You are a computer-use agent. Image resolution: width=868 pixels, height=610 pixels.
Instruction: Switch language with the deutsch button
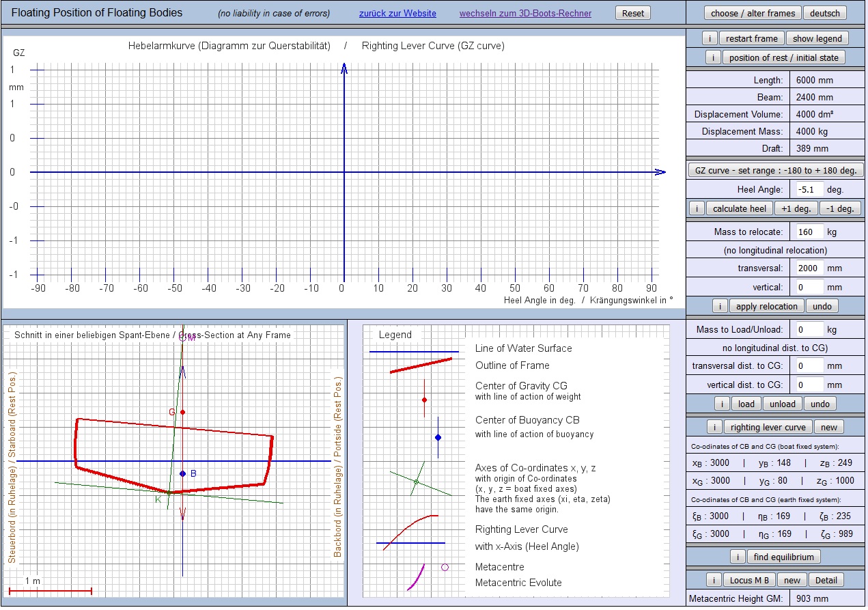coord(825,13)
